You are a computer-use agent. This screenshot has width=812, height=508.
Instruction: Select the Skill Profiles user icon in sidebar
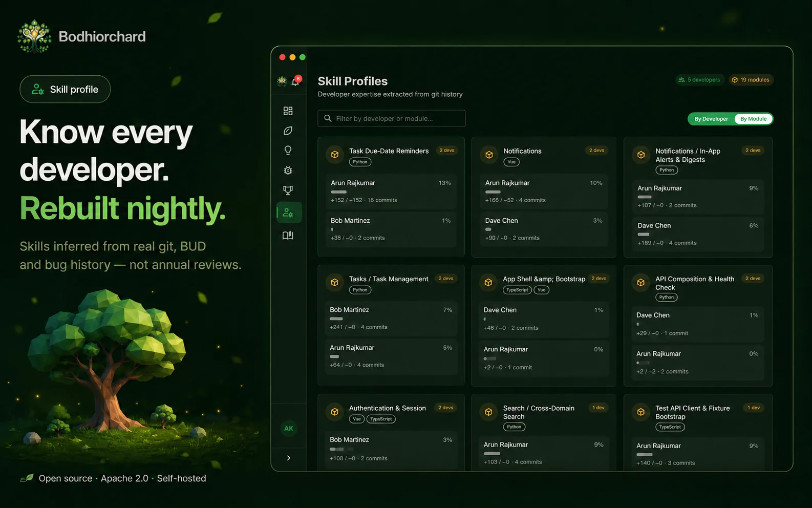(x=288, y=213)
